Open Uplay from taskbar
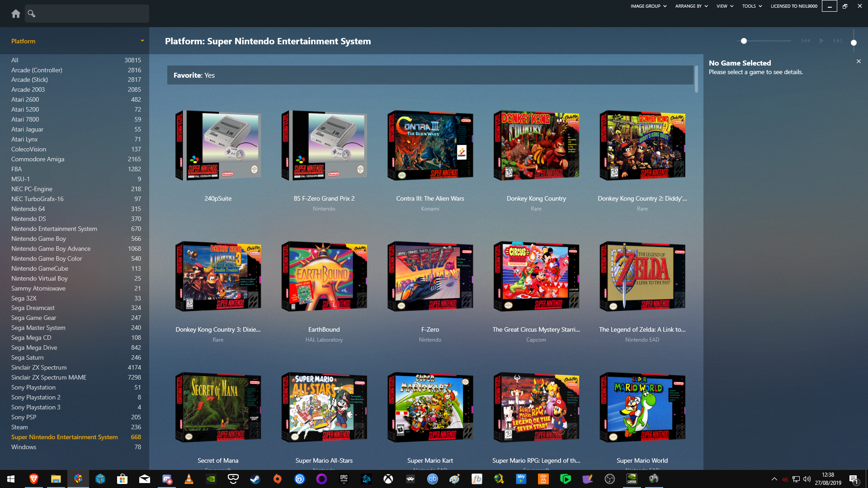The image size is (868, 488). coord(300,479)
